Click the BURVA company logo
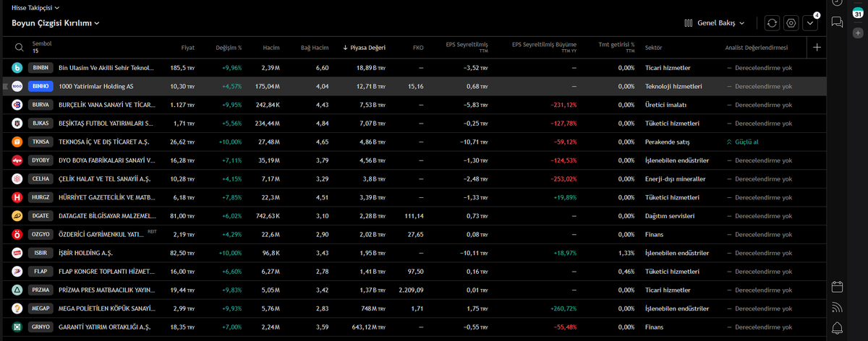 (x=17, y=105)
